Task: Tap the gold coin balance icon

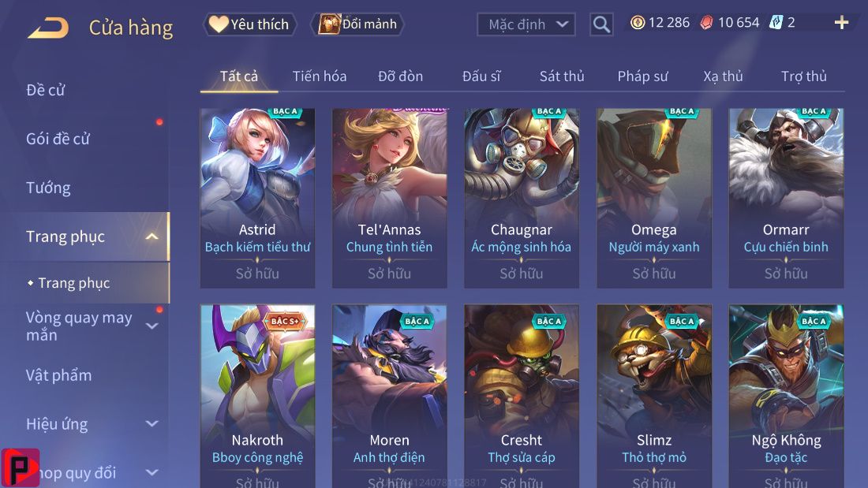Action: [x=638, y=22]
